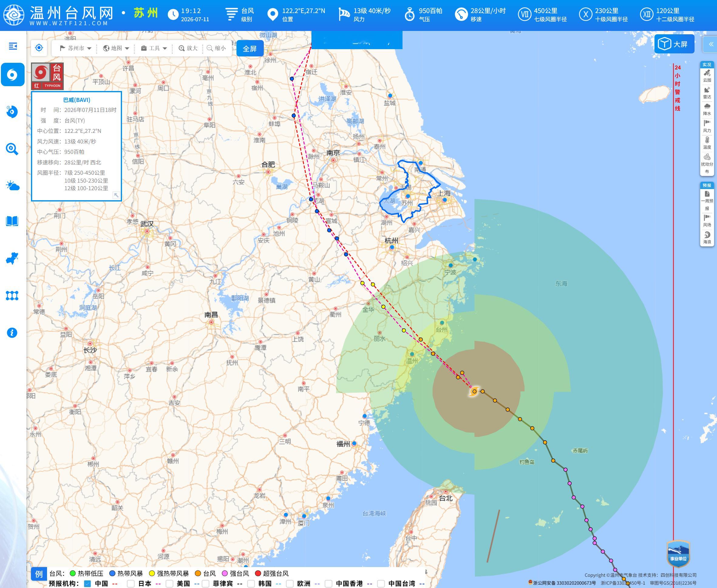This screenshot has width=717, height=588.
Task: Click the locate-position target icon
Action: pos(39,48)
